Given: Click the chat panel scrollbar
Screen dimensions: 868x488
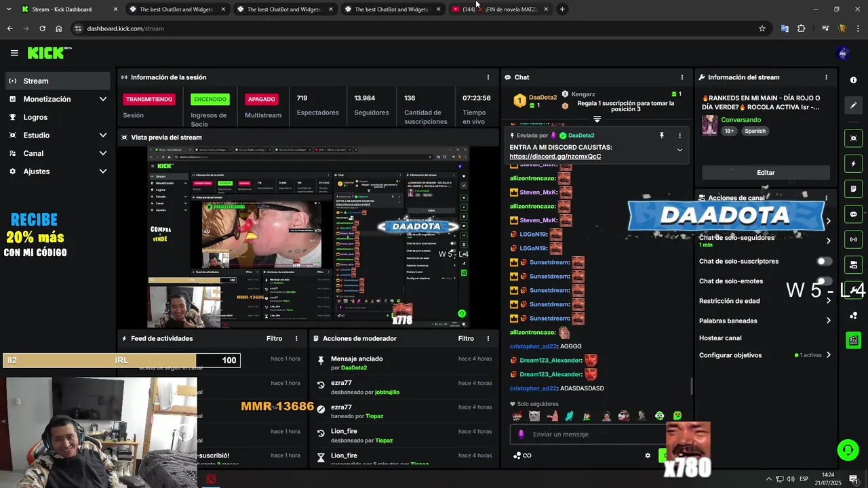Looking at the screenshot, I should 692,386.
